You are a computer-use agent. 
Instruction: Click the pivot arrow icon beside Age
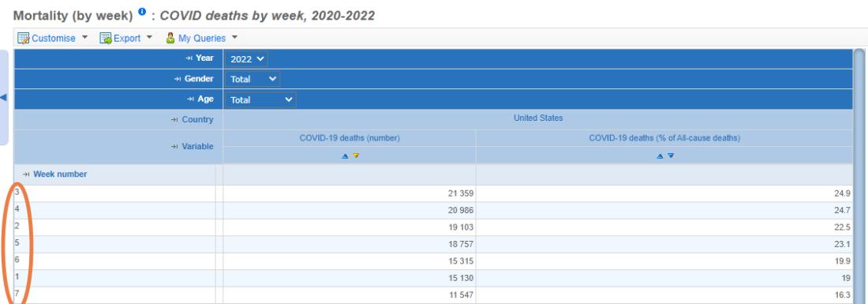tap(191, 99)
